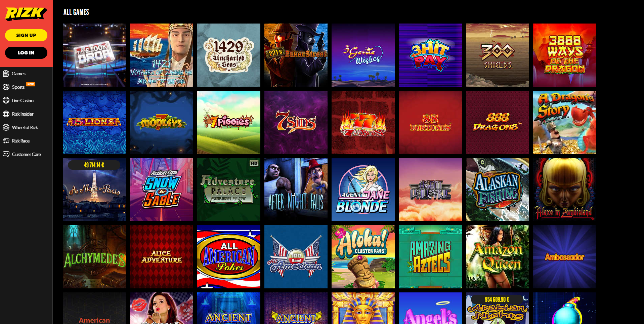The height and width of the screenshot is (324, 644).
Task: Click the LOG IN button
Action: point(26,53)
